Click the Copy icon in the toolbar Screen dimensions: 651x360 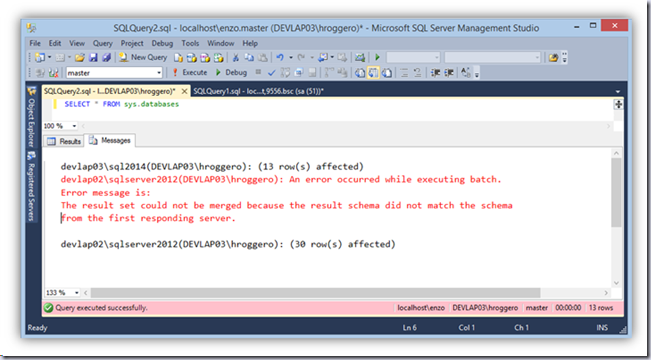click(x=249, y=57)
